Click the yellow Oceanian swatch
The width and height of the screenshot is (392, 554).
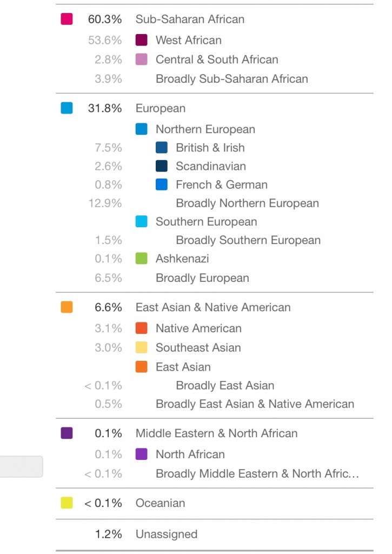(67, 503)
